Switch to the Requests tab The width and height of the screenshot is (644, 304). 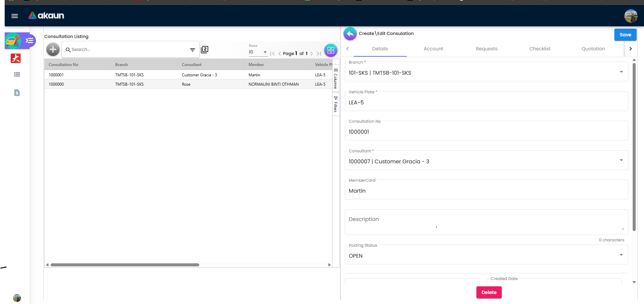(x=487, y=49)
